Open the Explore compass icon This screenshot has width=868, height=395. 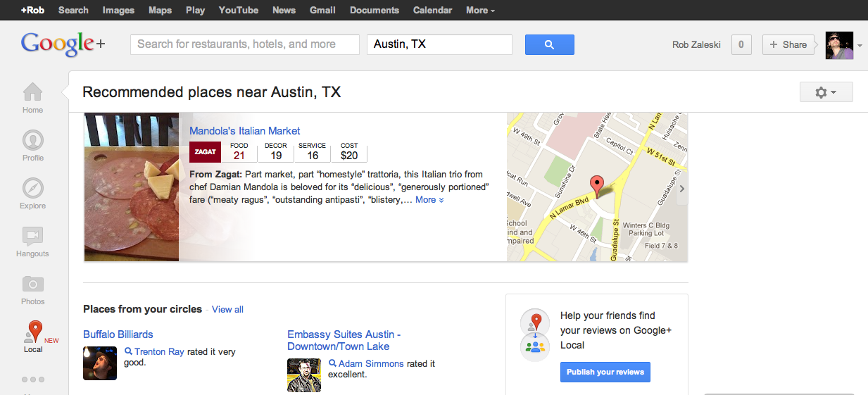point(32,188)
